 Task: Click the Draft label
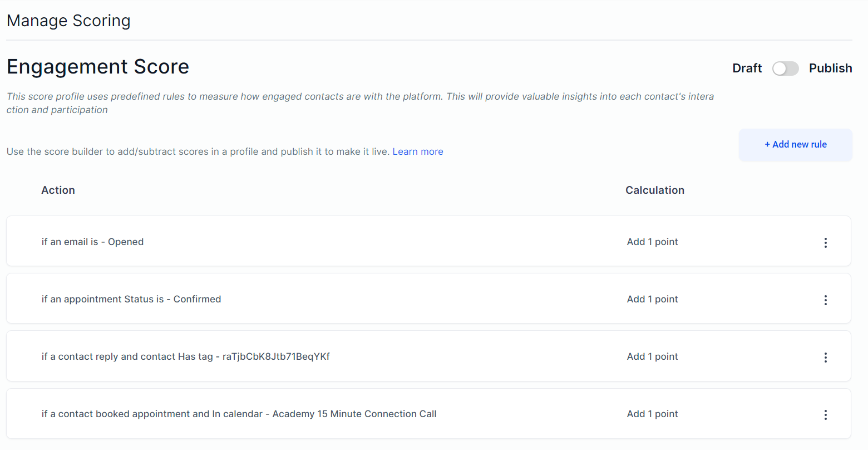tap(747, 69)
